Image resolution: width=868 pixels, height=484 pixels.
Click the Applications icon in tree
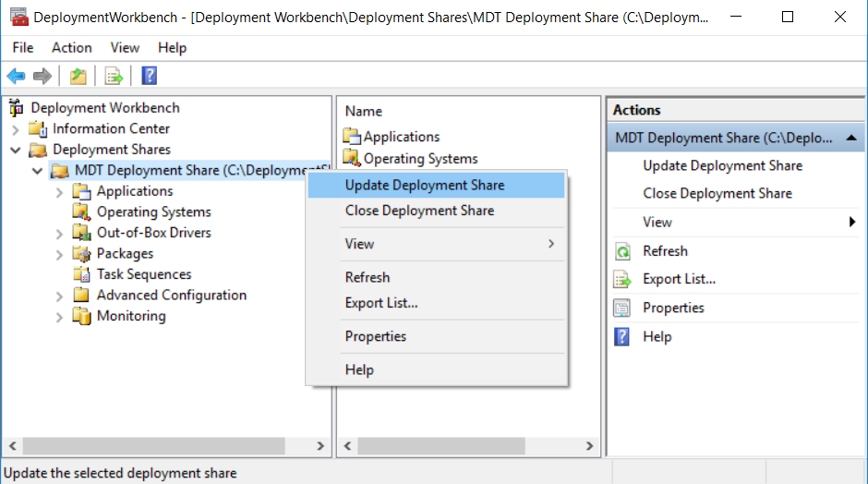click(81, 191)
